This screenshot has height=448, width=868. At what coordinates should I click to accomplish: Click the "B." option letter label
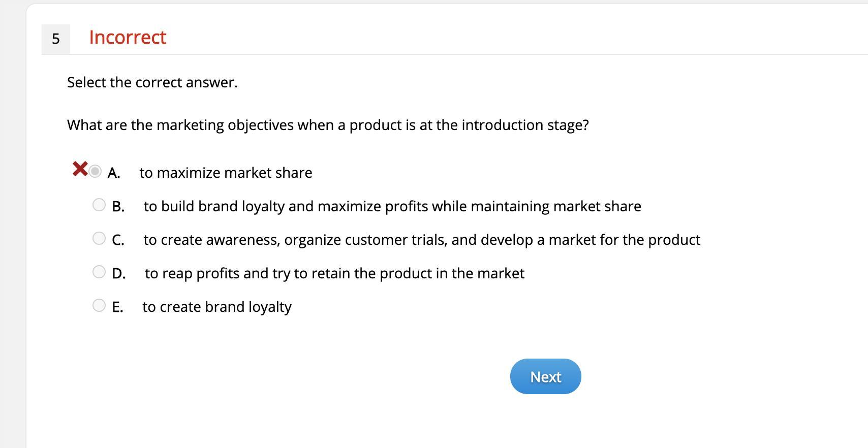[x=118, y=207]
